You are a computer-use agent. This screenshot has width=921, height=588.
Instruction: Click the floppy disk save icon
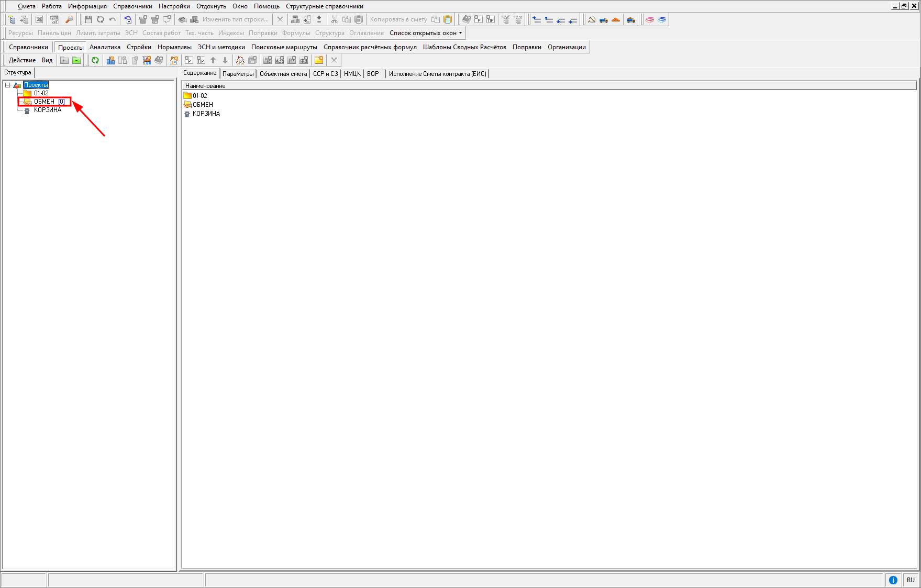(x=88, y=19)
